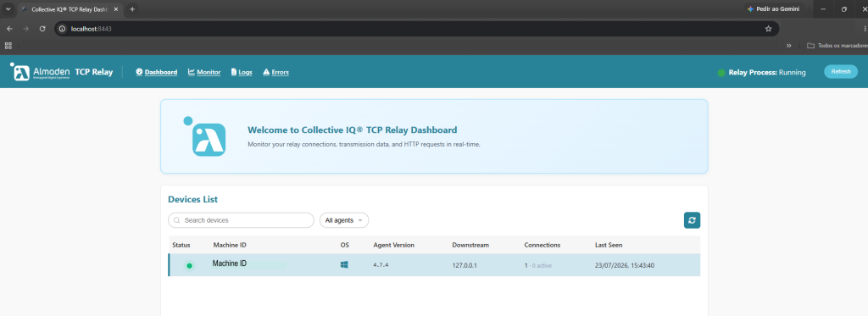Click the site information icon in address bar
Image resolution: width=868 pixels, height=316 pixels.
point(63,29)
